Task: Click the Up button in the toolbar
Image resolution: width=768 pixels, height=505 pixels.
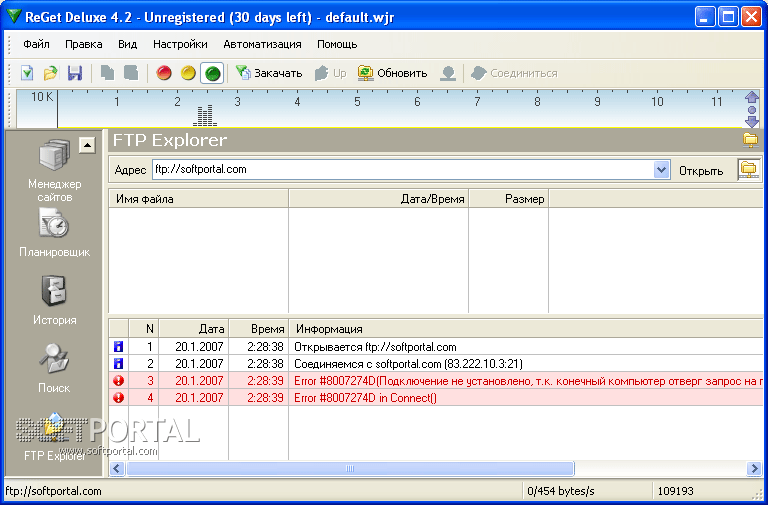Action: point(331,73)
